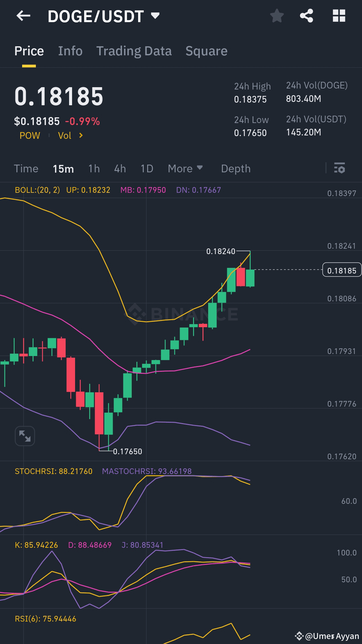Switch to the Price tab
This screenshot has width=362, height=644.
pos(29,51)
